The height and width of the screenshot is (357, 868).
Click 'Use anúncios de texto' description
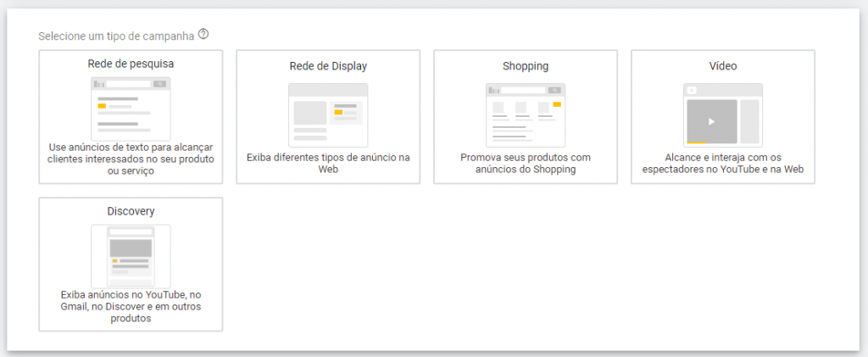tap(131, 159)
